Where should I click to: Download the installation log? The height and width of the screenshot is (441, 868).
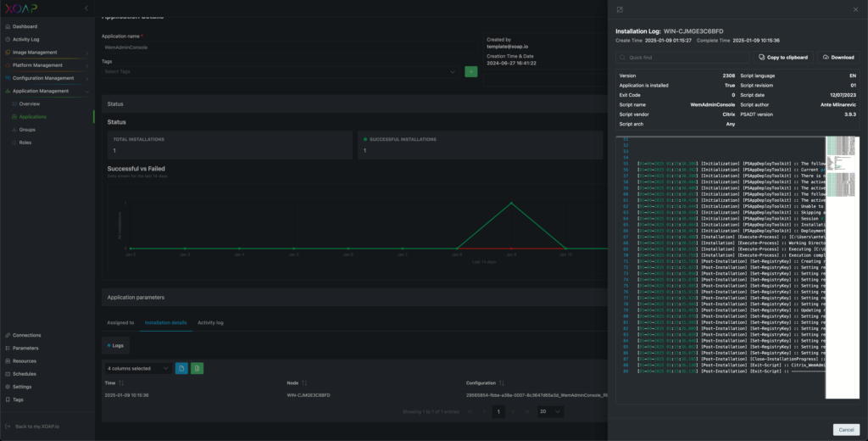(838, 58)
